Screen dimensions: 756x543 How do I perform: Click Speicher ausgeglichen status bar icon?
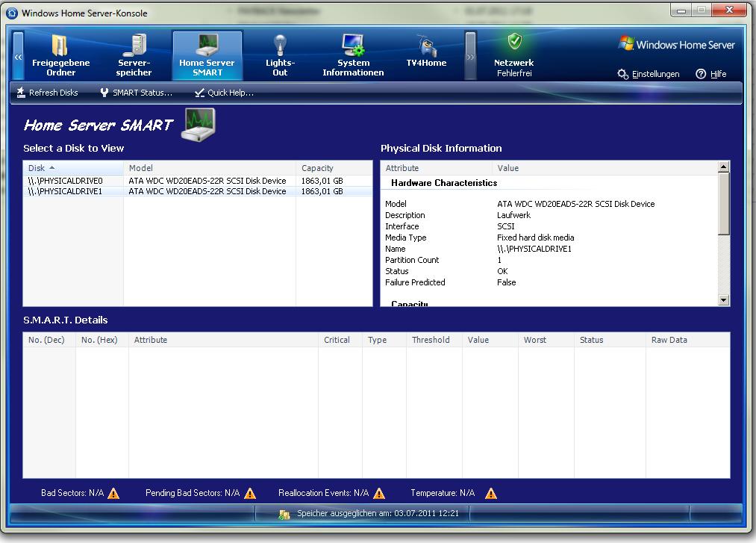click(x=284, y=515)
